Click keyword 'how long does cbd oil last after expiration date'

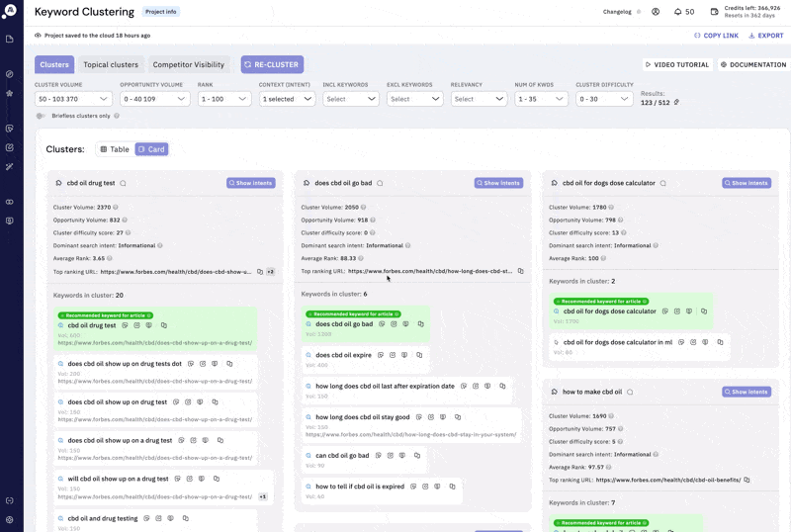[385, 386]
